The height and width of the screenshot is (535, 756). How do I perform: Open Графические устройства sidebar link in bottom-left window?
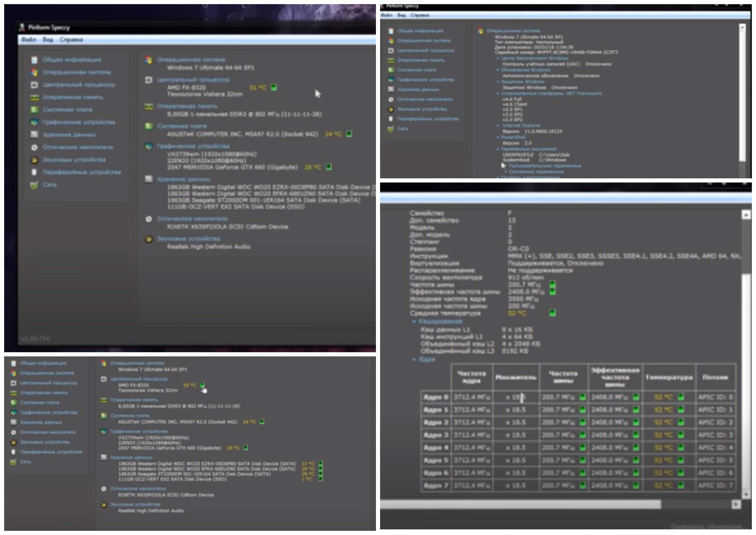[49, 412]
